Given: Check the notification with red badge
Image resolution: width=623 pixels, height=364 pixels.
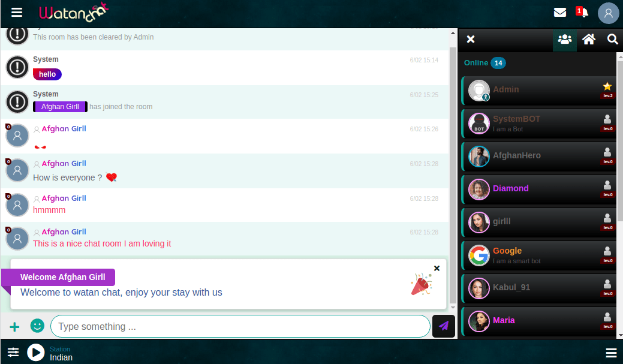Looking at the screenshot, I should click(581, 12).
